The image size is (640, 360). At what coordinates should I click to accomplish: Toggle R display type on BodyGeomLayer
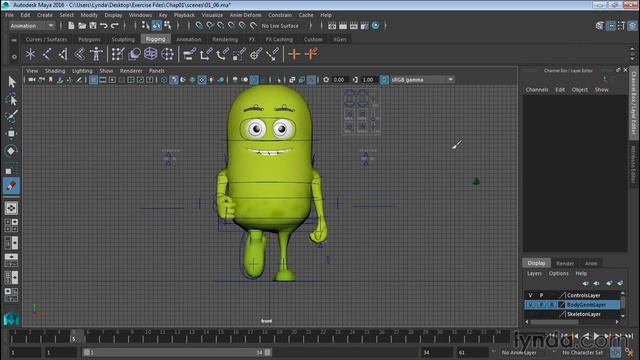pos(552,304)
